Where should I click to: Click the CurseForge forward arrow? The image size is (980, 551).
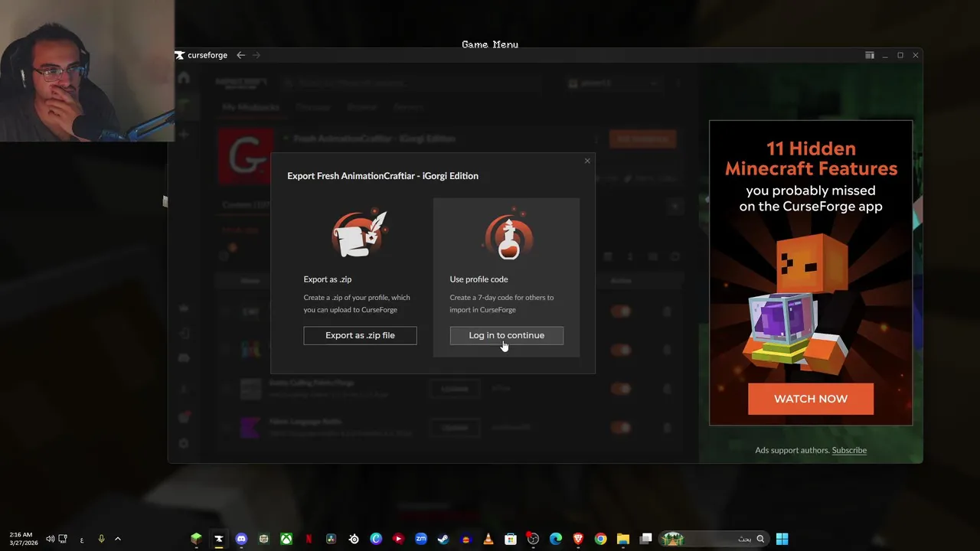(256, 55)
